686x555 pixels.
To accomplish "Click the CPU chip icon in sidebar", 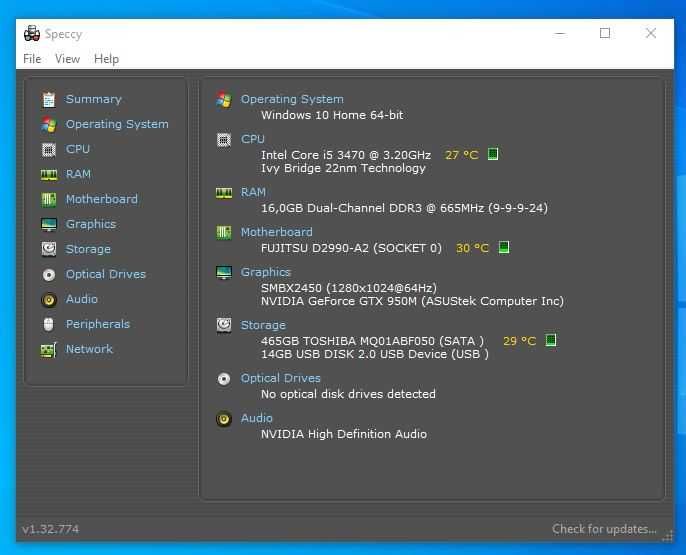I will 49,150.
